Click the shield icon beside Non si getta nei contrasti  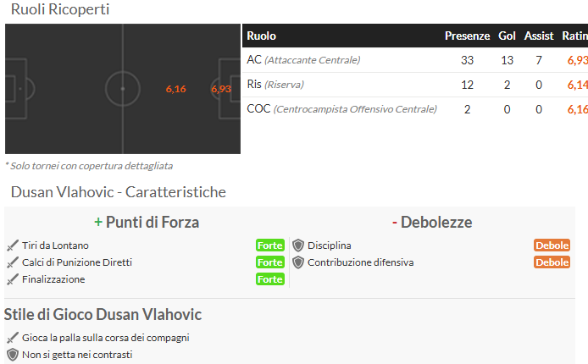[x=13, y=355]
